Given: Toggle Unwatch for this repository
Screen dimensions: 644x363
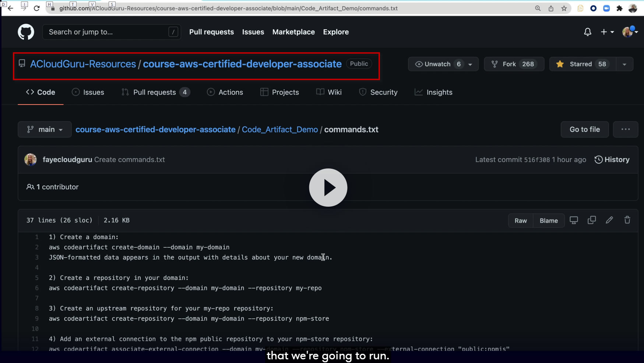Looking at the screenshot, I should click(x=437, y=64).
